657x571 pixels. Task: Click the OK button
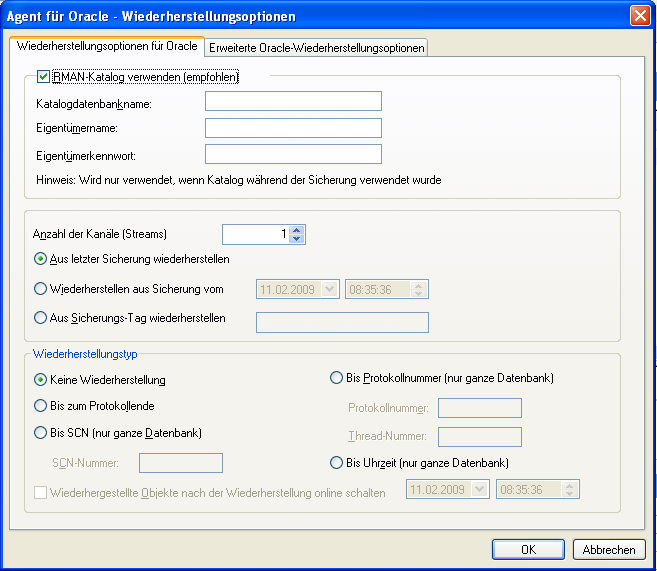pos(528,550)
